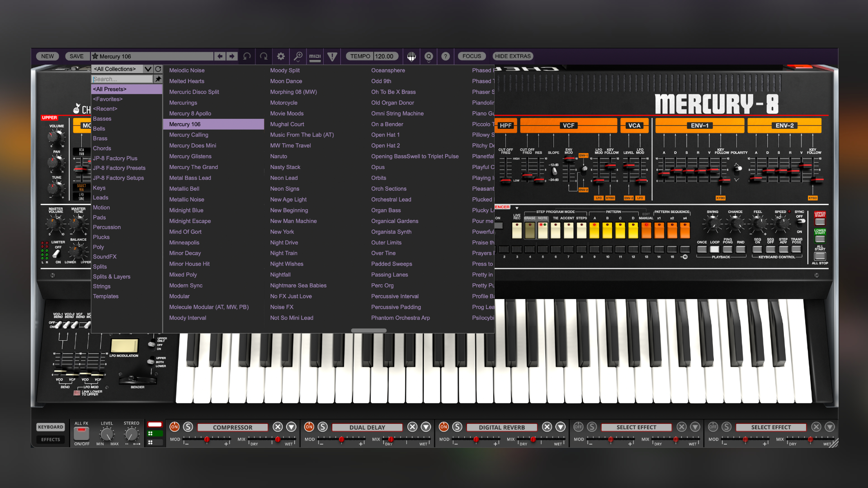Expand the DUAL DELAY options arrow
Viewport: 868px width, 488px height.
(x=425, y=427)
